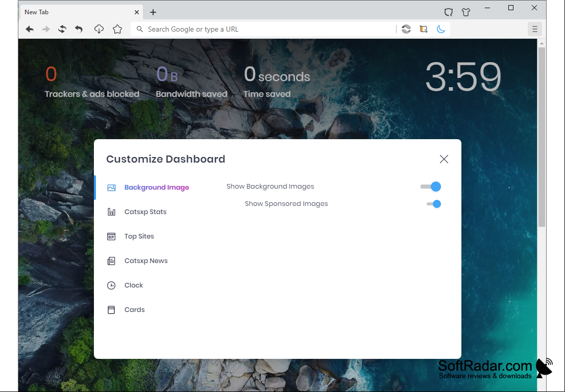Click the Bandwidth saved stat

click(x=191, y=82)
